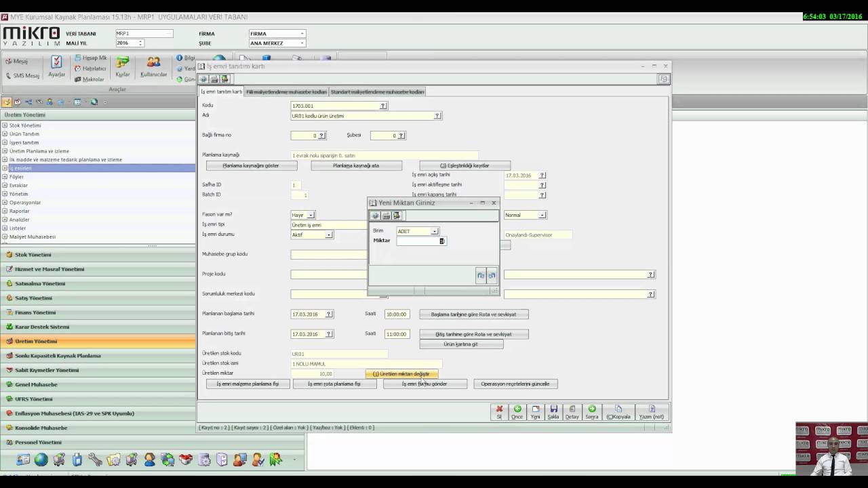The width and height of the screenshot is (868, 488).
Task: Click the Muhasebe grup kodu field
Action: [329, 255]
